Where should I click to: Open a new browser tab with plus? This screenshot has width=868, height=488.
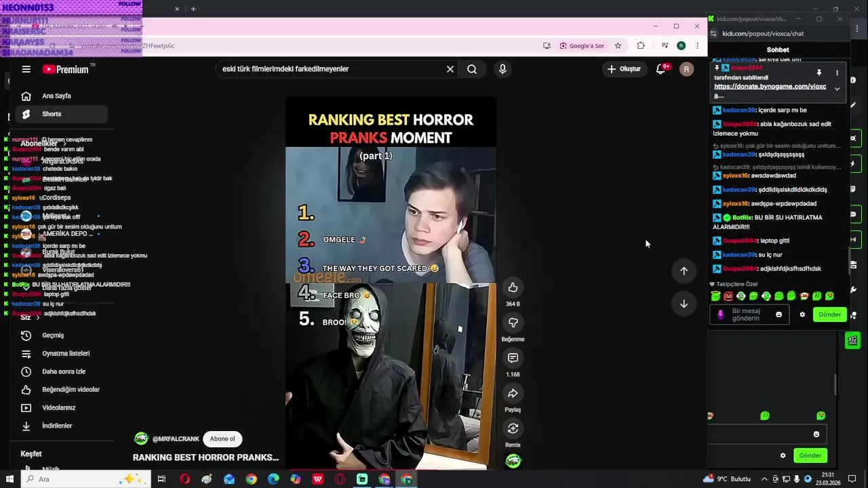193,9
